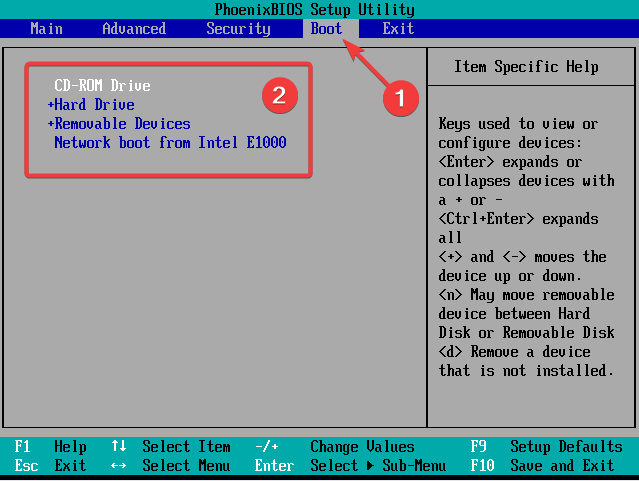Click the PhoenixBIOS Setup Utility title
This screenshot has width=639, height=481.
(315, 9)
